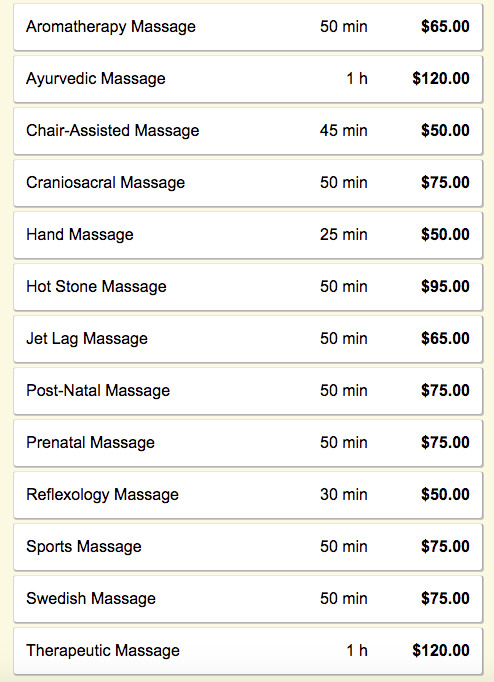Viewport: 494px width, 682px height.
Task: Choose the Sports Massage row
Action: (248, 546)
